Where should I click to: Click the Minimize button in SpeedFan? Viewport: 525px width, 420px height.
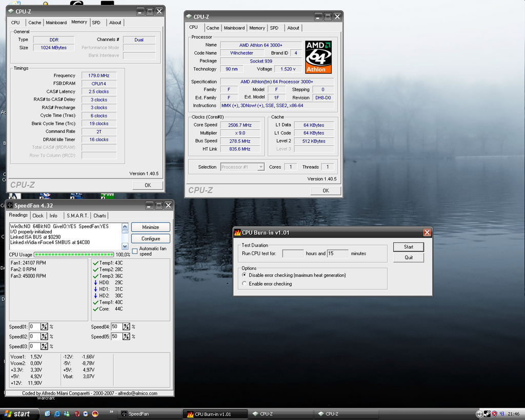point(151,227)
